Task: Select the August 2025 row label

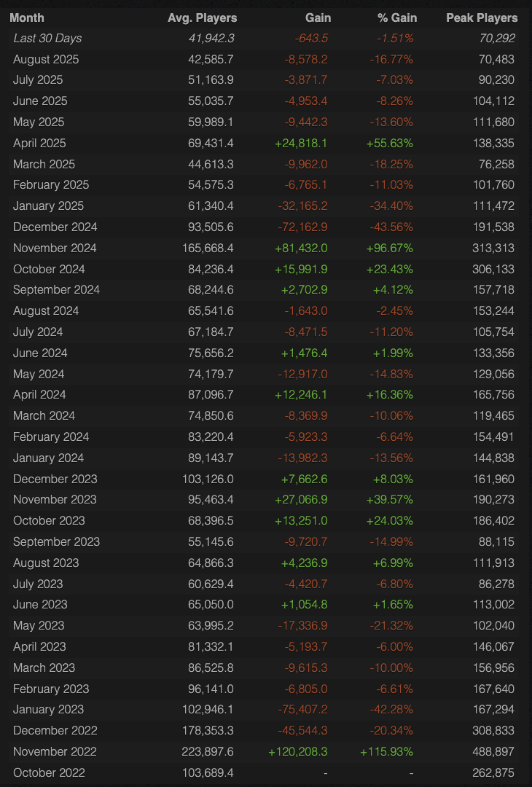Action: pos(46,59)
